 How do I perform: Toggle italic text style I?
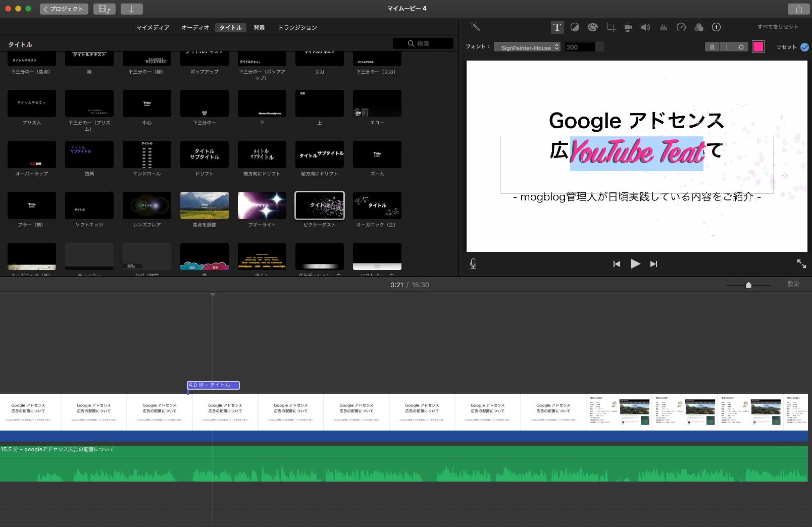coord(726,47)
